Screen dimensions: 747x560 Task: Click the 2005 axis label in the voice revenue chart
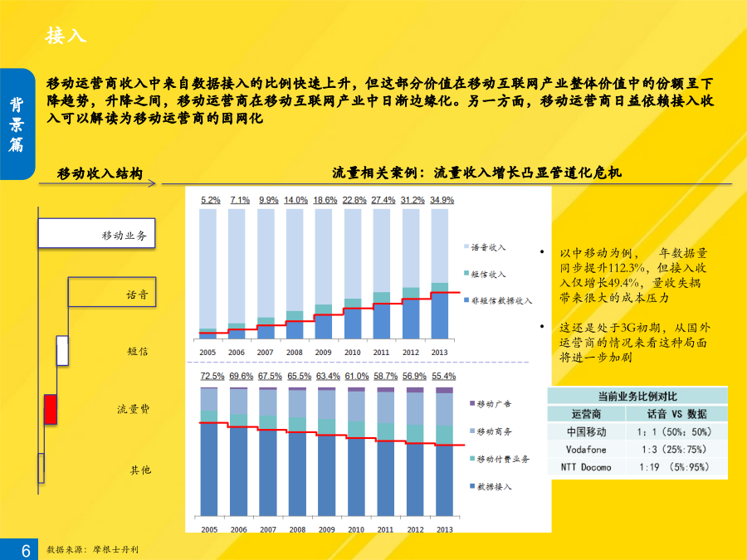[x=207, y=353]
